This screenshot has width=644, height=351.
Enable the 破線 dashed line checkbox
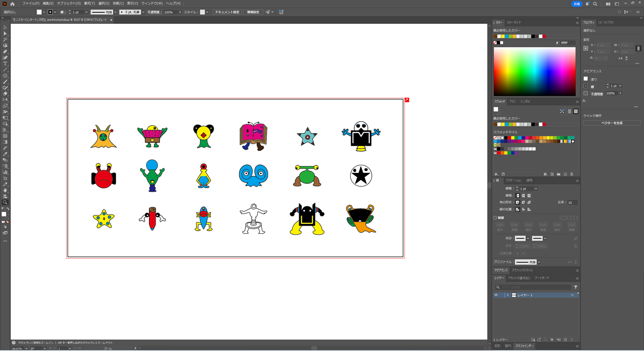click(x=495, y=217)
